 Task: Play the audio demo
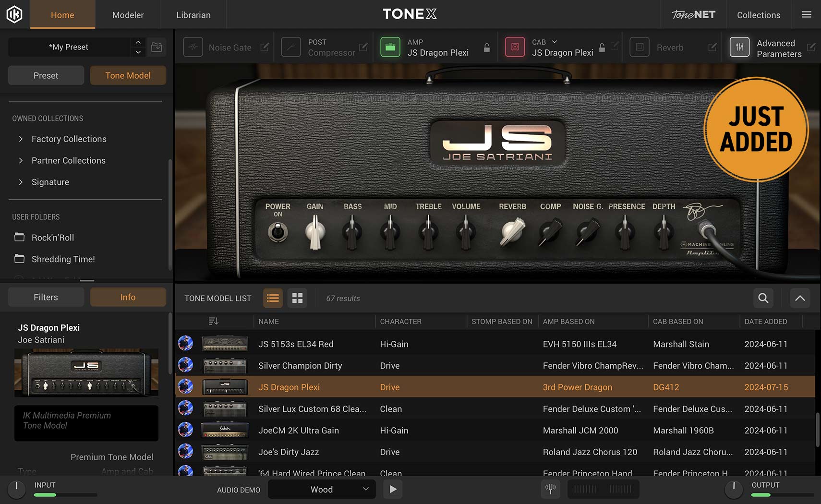pyautogui.click(x=393, y=489)
